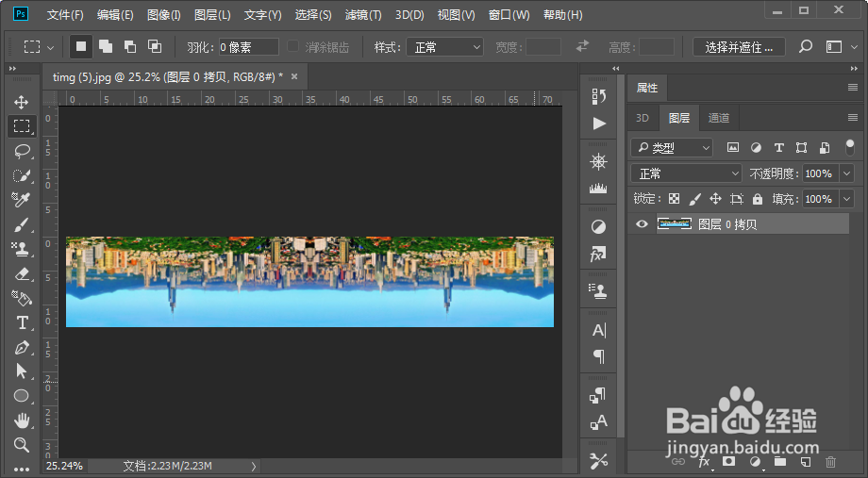
Task: Select the Quick Selection tool
Action: click(21, 175)
